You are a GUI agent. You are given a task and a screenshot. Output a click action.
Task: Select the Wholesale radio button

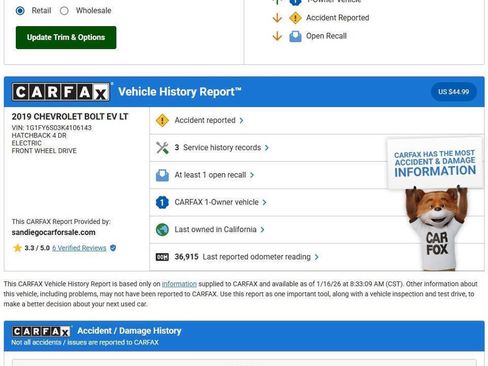[64, 11]
